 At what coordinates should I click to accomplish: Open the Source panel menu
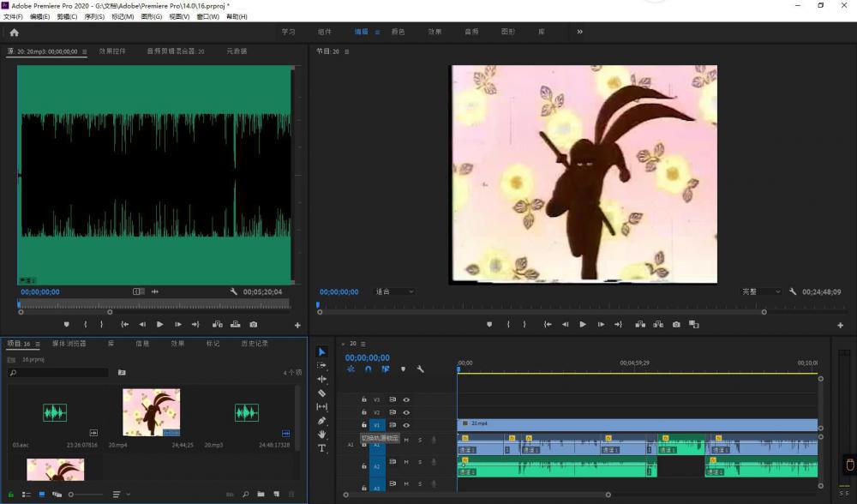(85, 52)
